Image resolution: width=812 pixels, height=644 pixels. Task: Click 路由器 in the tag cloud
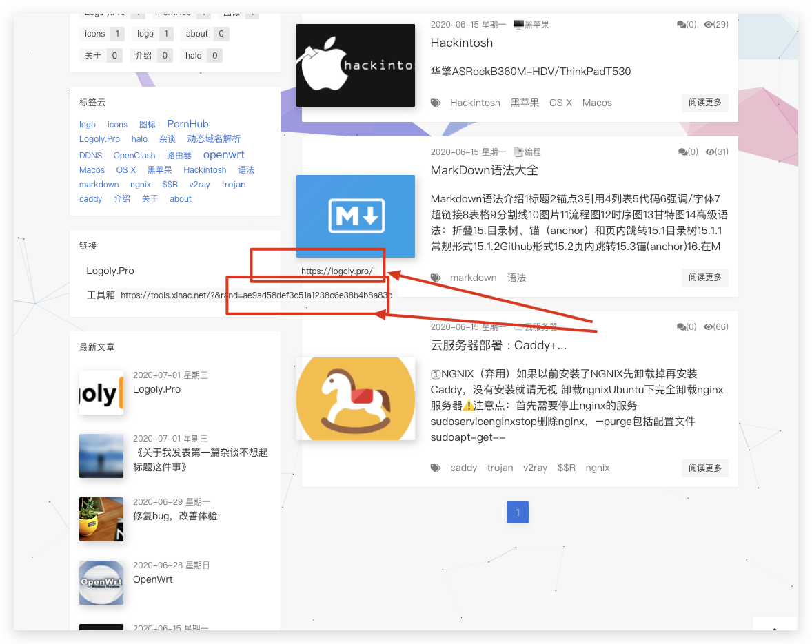coord(179,155)
